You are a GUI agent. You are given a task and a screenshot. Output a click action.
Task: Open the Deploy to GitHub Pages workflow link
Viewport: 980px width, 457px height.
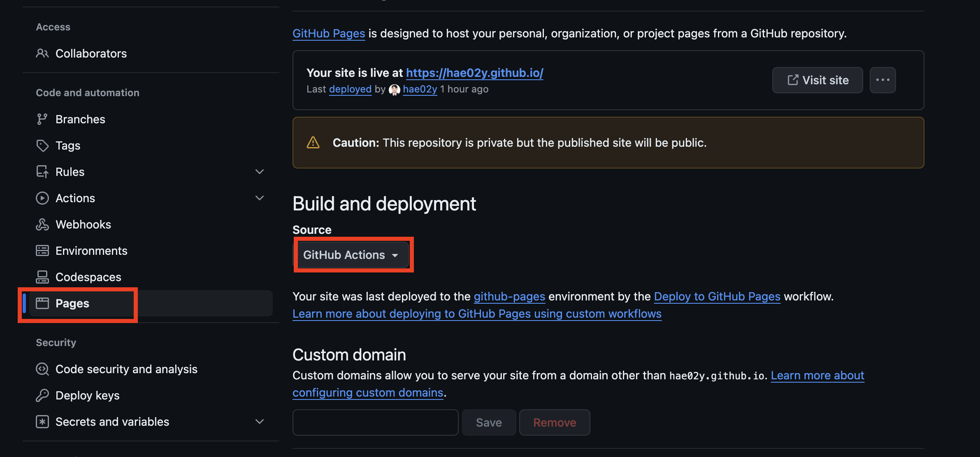(x=717, y=296)
